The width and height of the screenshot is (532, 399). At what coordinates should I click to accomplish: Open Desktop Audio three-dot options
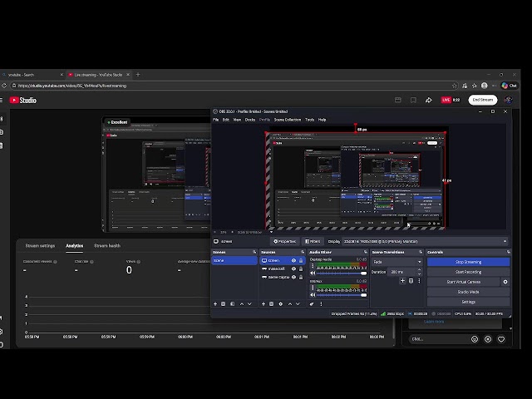pos(313,266)
